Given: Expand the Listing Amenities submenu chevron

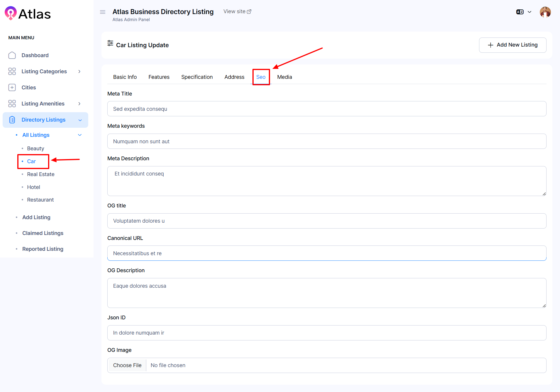Looking at the screenshot, I should click(x=79, y=104).
